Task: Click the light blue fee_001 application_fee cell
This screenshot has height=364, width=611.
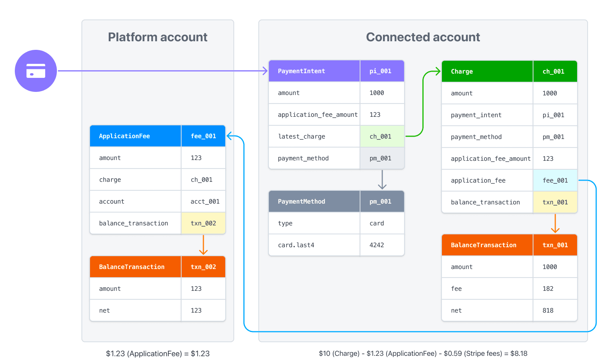Action: (x=555, y=181)
